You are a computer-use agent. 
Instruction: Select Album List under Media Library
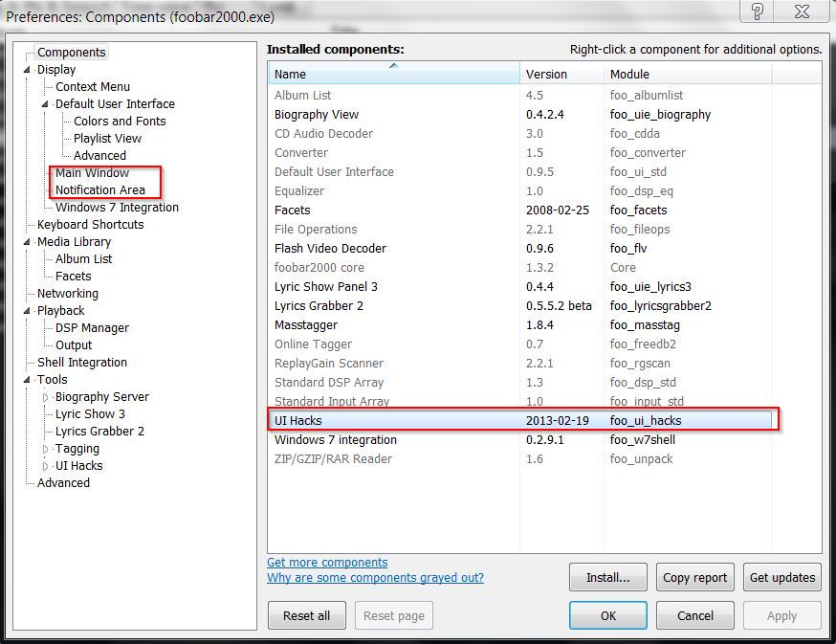pos(84,258)
